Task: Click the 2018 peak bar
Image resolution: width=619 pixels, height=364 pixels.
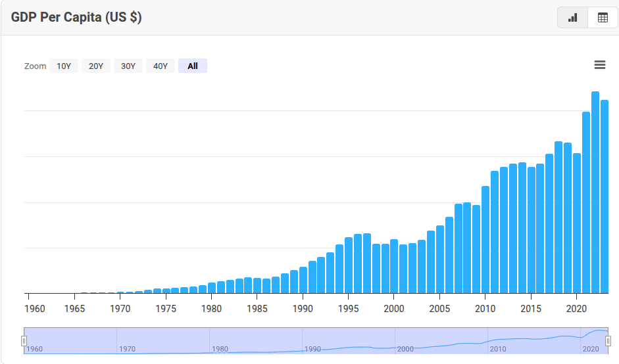Action: pos(558,217)
